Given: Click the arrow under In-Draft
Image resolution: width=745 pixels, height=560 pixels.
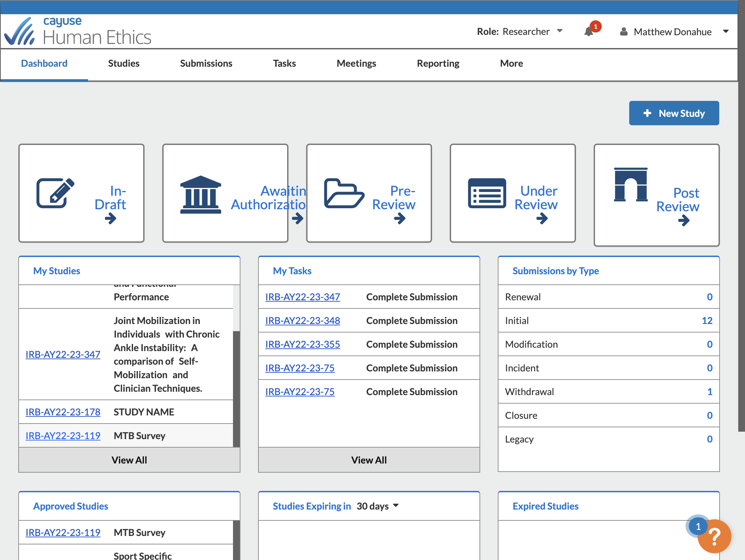Looking at the screenshot, I should coord(110,219).
